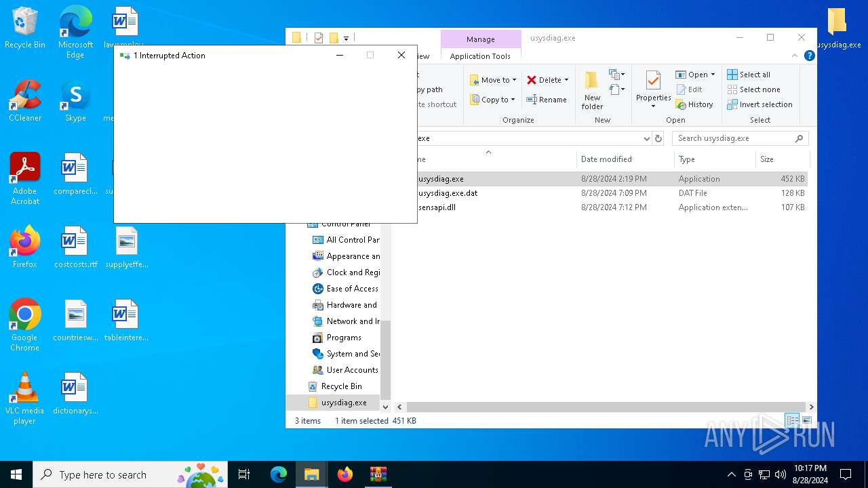Viewport: 868px width, 488px height.
Task: Switch to Large icons view layout
Action: pyautogui.click(x=807, y=421)
